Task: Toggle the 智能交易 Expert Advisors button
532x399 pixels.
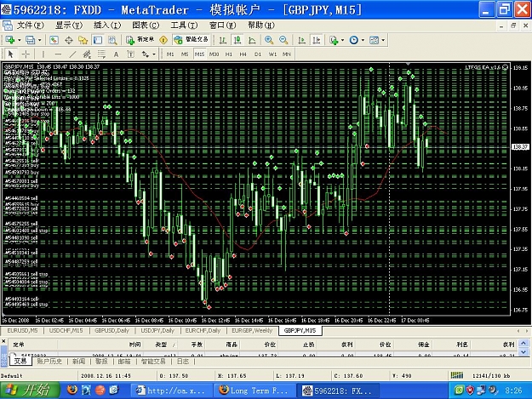Action: [191, 40]
